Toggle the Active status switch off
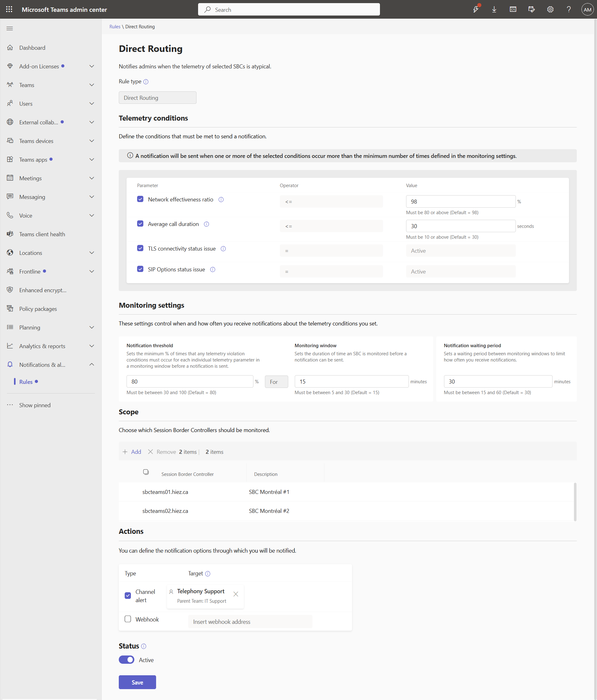This screenshot has width=597, height=700. (126, 660)
